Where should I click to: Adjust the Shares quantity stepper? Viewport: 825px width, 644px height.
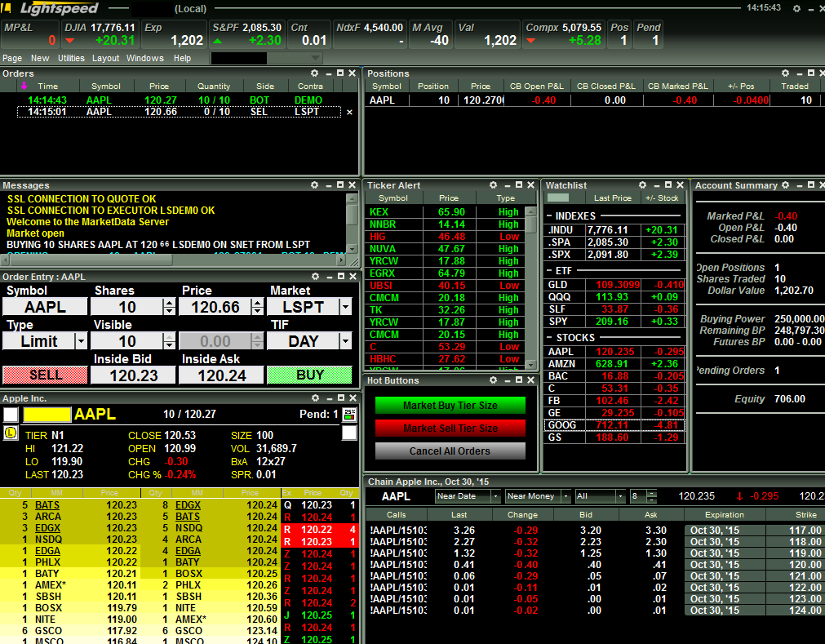pyautogui.click(x=169, y=307)
